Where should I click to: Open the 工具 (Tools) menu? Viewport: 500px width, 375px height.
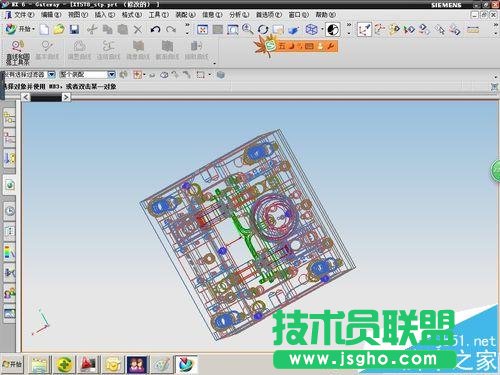click(x=158, y=15)
